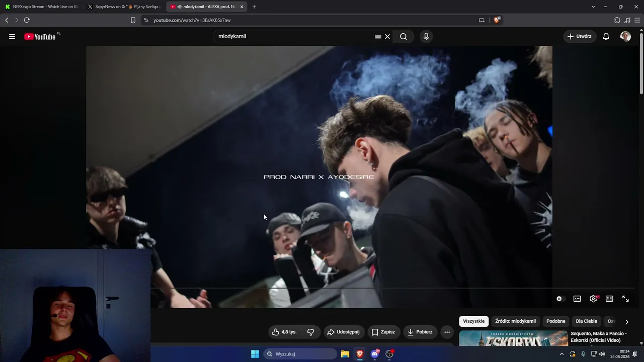Select the Wszystkie filter chip
Viewport: 644px width, 362px height.
click(473, 321)
